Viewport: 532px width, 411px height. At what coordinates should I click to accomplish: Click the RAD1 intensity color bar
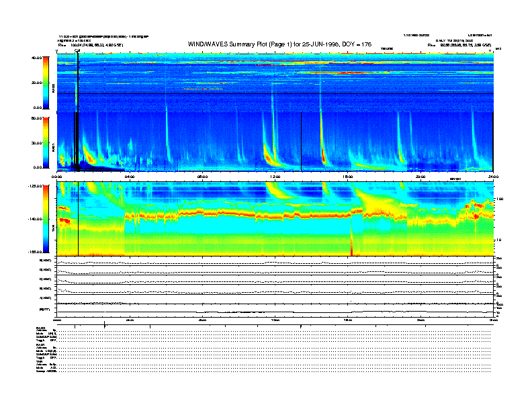click(46, 143)
